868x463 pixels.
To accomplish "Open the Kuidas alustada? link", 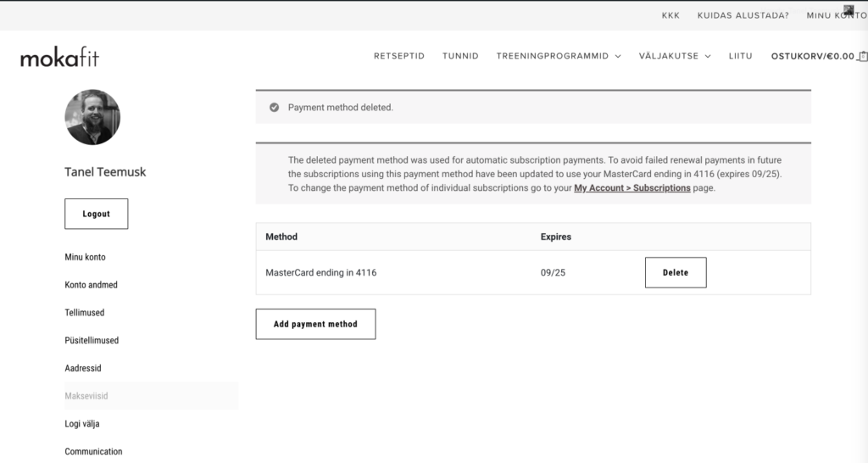I will (x=743, y=15).
